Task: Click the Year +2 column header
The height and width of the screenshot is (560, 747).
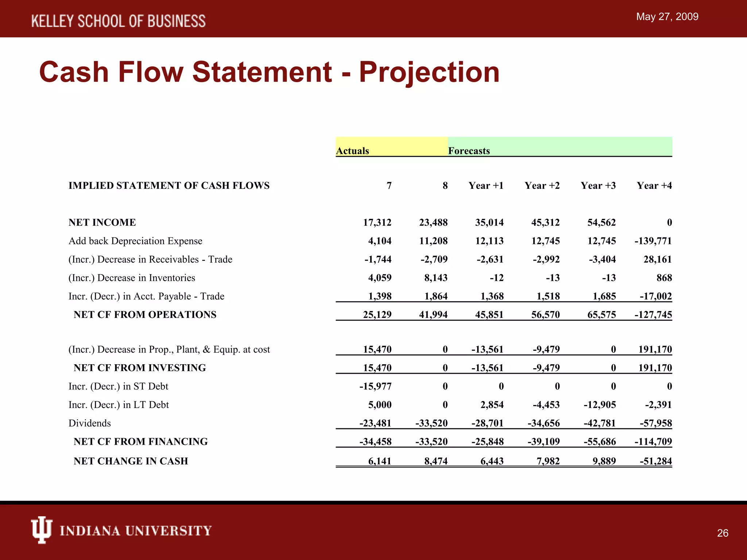Action: pyautogui.click(x=542, y=186)
